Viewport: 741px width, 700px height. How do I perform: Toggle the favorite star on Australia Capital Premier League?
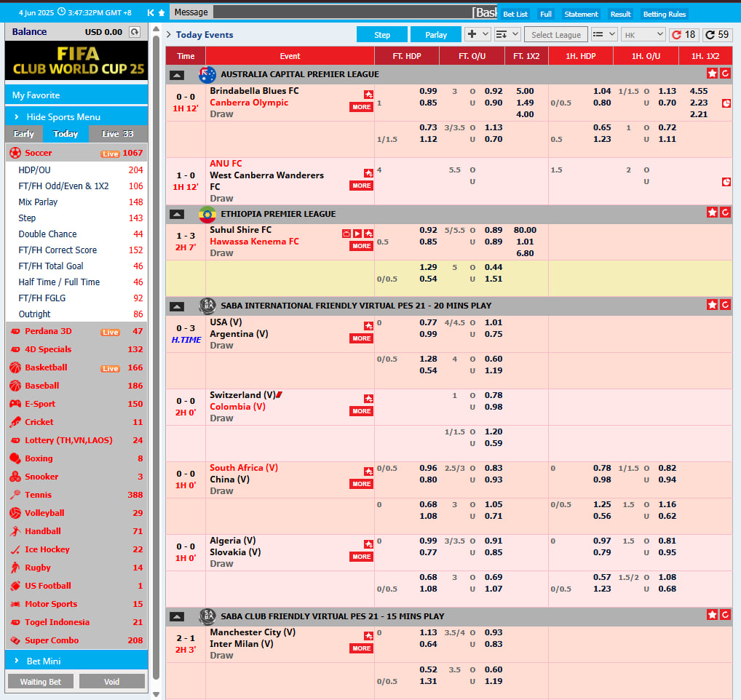712,73
